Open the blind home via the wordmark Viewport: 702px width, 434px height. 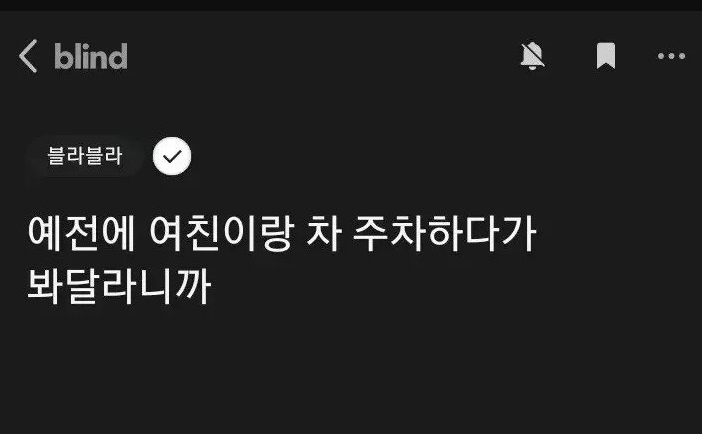(91, 56)
